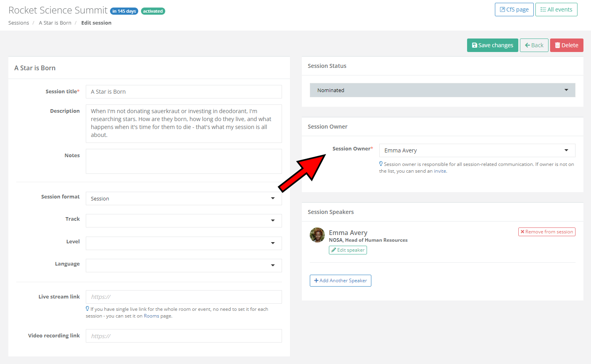Open the Level dropdown
The width and height of the screenshot is (591, 364).
click(x=183, y=243)
